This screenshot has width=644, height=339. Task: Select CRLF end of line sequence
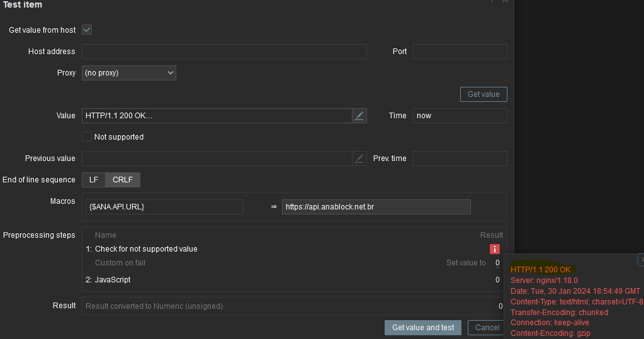coord(123,180)
